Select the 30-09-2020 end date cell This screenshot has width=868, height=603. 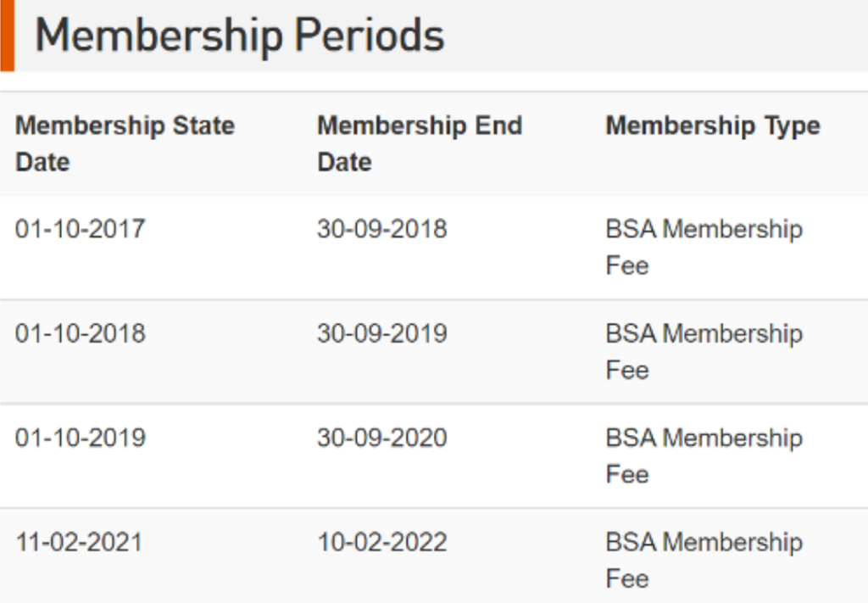pyautogui.click(x=381, y=438)
